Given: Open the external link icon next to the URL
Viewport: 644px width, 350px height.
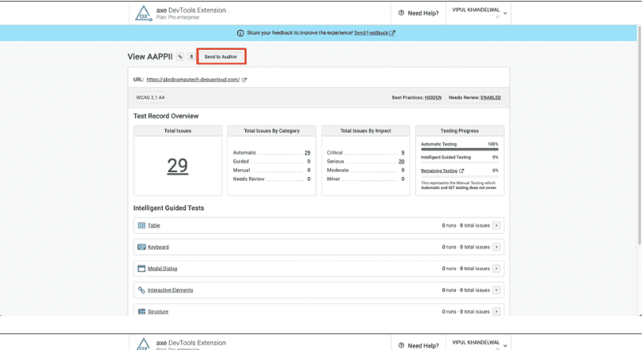Looking at the screenshot, I should 245,80.
